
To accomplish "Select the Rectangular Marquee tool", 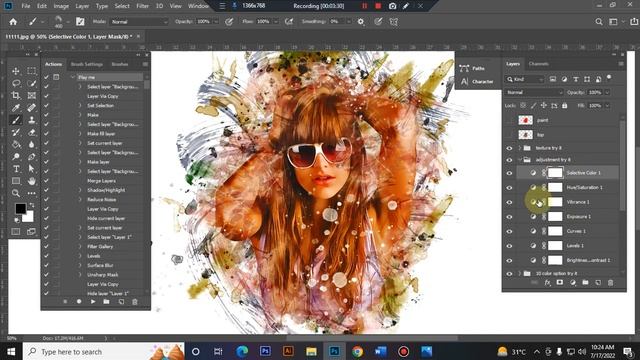I will (x=31, y=71).
